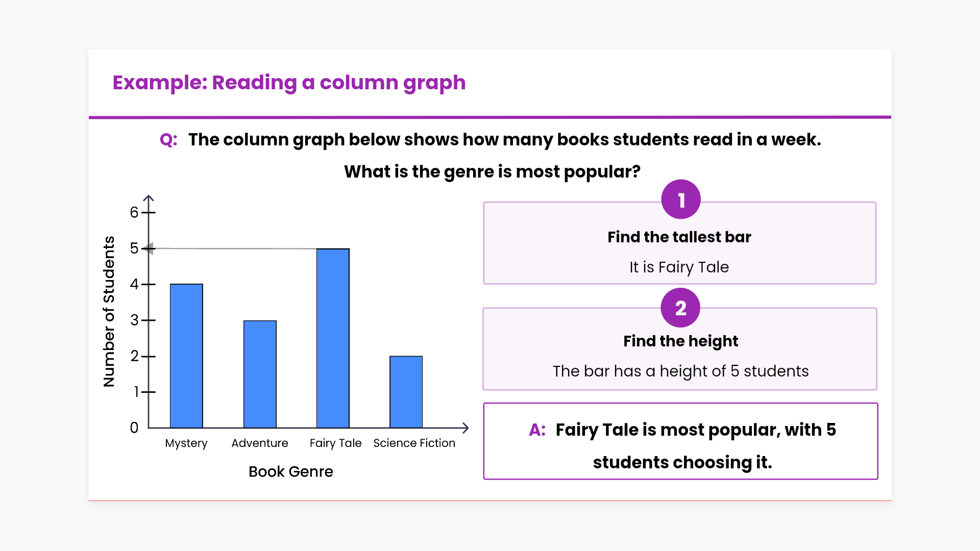980x551 pixels.
Task: Click the horizontal axis right arrowhead
Action: 465,428
